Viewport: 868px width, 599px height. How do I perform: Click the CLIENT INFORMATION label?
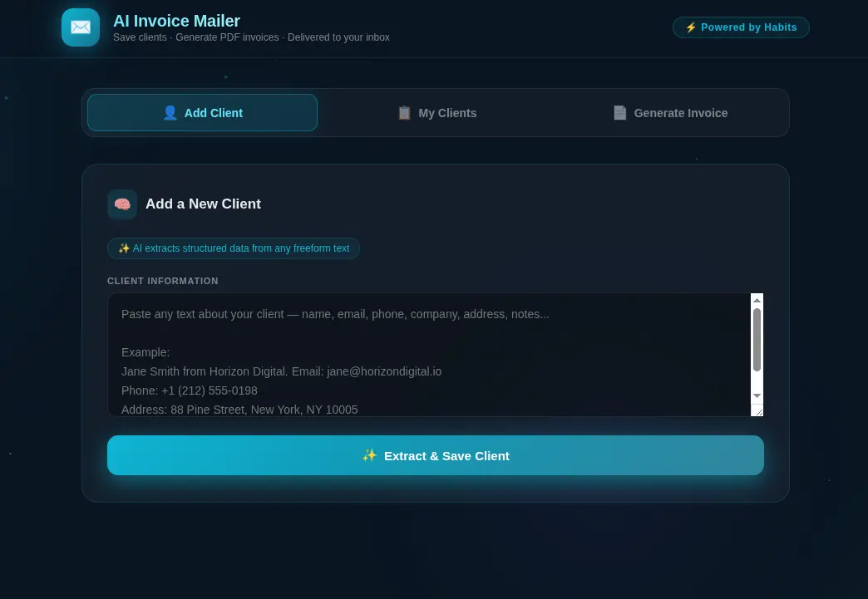163,281
